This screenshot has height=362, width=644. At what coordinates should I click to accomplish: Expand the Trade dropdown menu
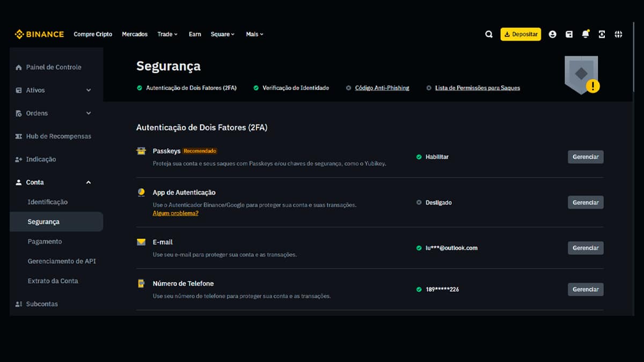click(167, 34)
